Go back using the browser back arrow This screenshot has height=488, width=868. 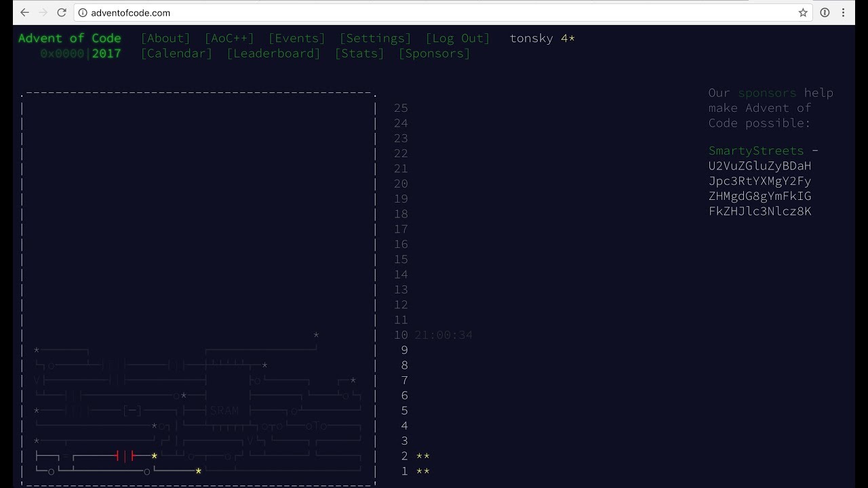coord(24,12)
